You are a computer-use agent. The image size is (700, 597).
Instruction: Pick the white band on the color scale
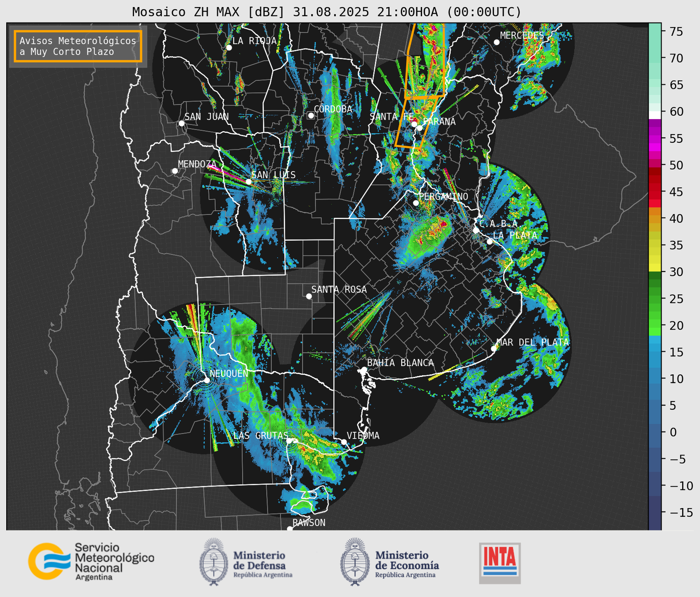pos(655,115)
